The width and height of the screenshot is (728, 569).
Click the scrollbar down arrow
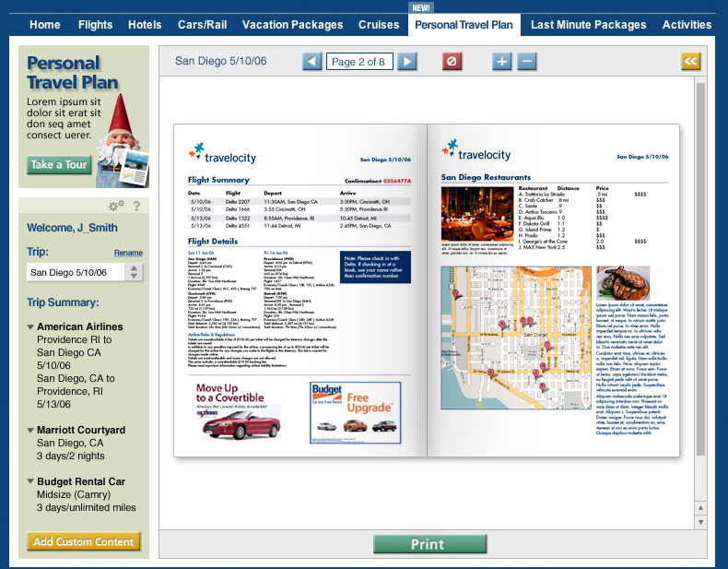pos(700,522)
